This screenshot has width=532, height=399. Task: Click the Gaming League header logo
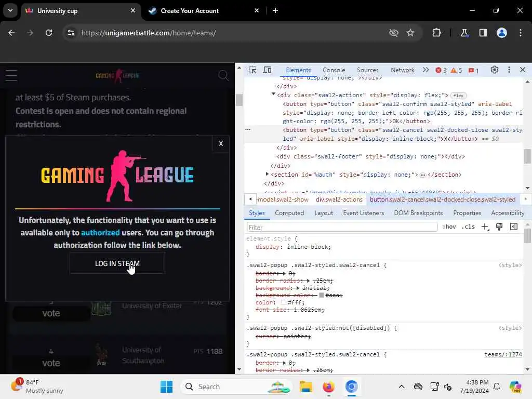(x=117, y=75)
